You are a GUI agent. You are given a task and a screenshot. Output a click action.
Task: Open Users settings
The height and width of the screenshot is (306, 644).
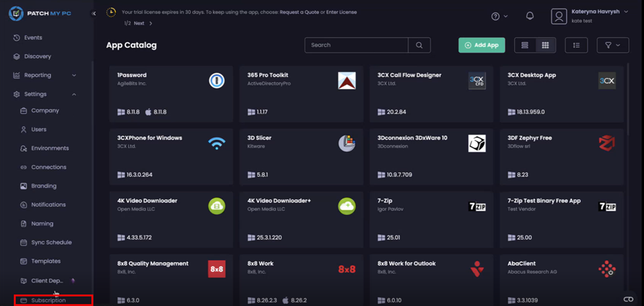coord(38,130)
